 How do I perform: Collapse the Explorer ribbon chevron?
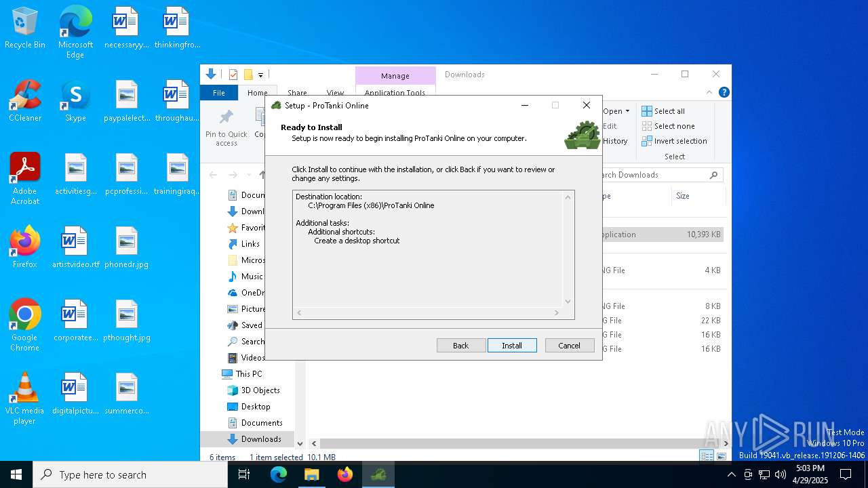[709, 93]
